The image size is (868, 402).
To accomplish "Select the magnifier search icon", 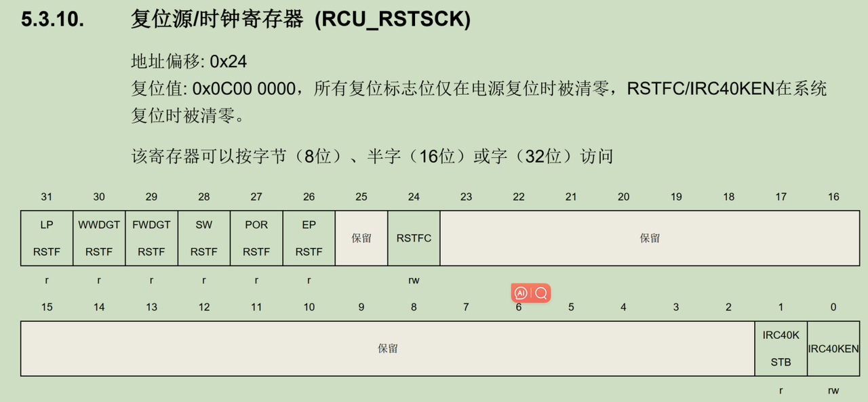I will pos(540,293).
